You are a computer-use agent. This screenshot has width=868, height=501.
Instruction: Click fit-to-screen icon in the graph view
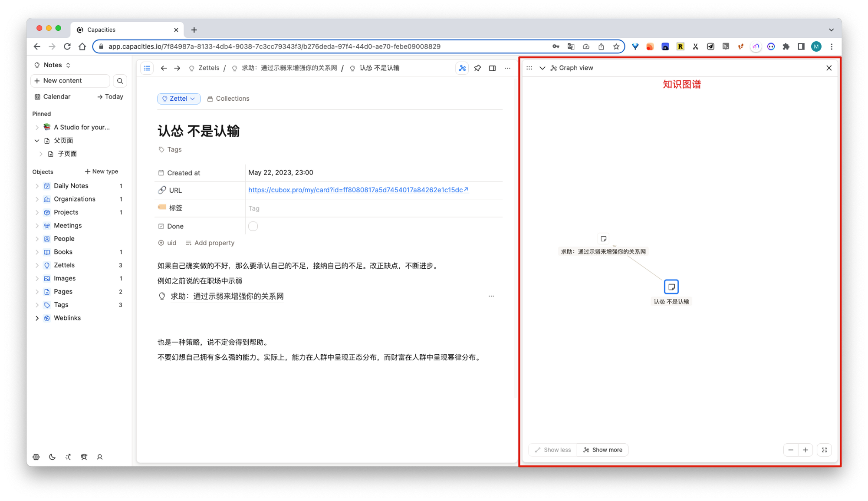click(824, 450)
